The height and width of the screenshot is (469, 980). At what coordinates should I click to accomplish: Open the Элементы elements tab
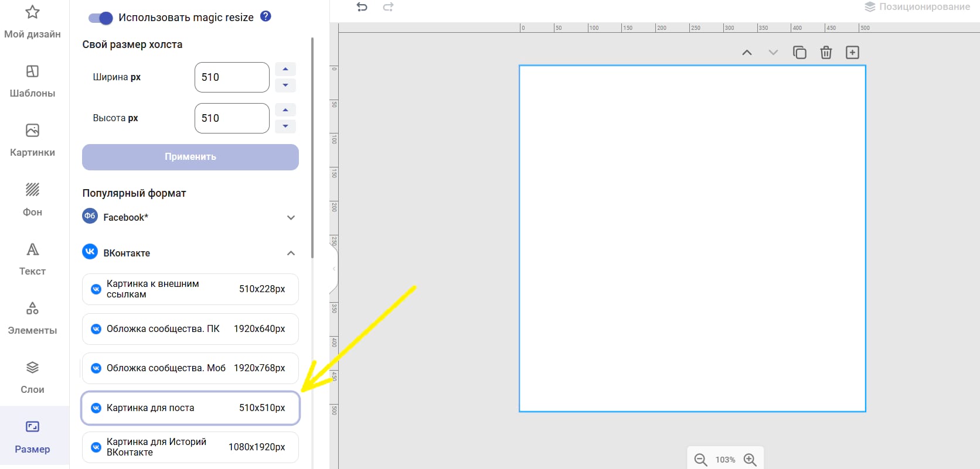click(x=32, y=317)
